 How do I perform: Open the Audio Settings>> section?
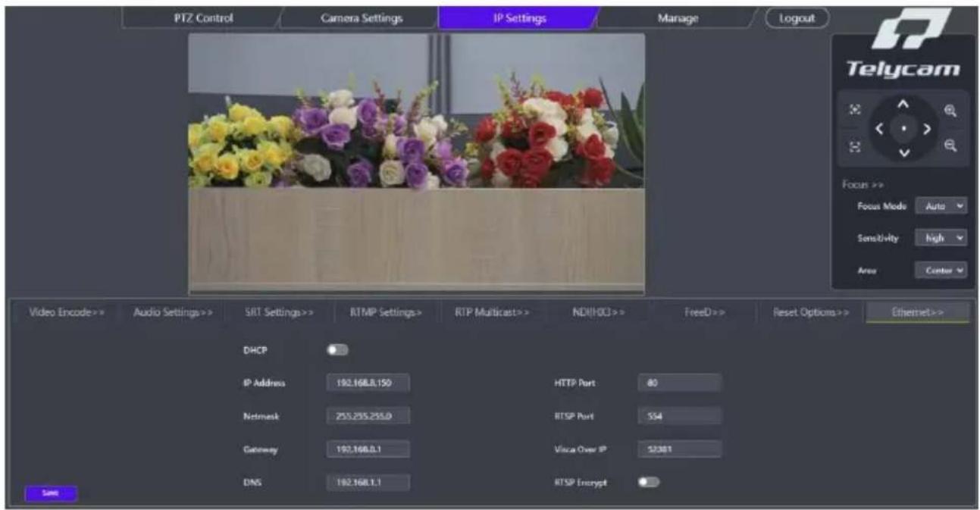(173, 311)
